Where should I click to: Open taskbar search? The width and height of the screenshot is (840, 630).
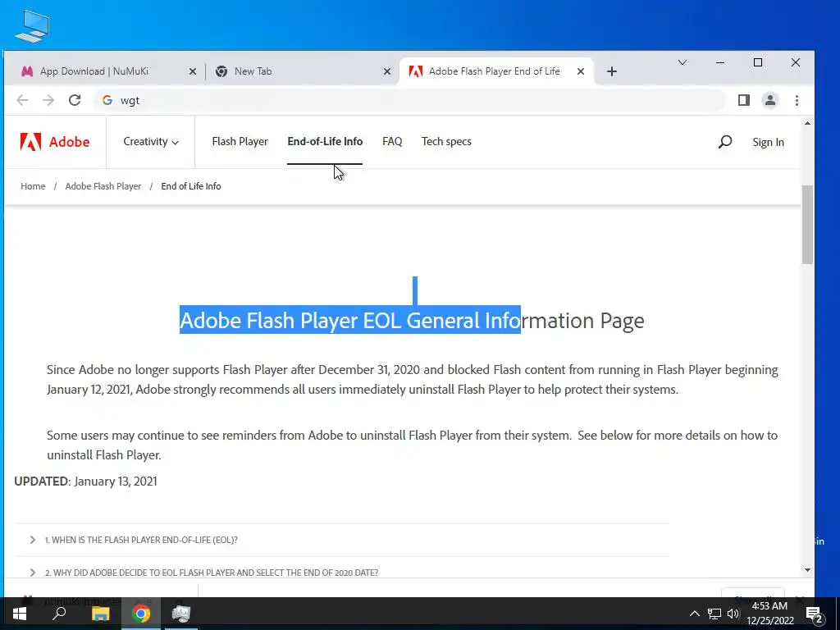[x=59, y=614]
